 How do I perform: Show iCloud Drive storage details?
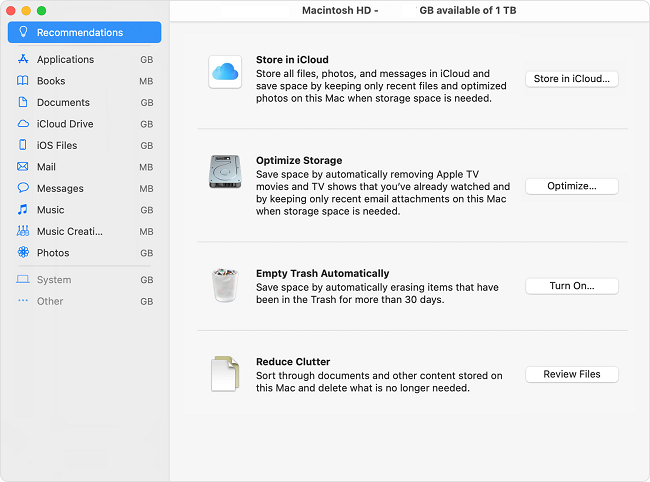[x=85, y=124]
